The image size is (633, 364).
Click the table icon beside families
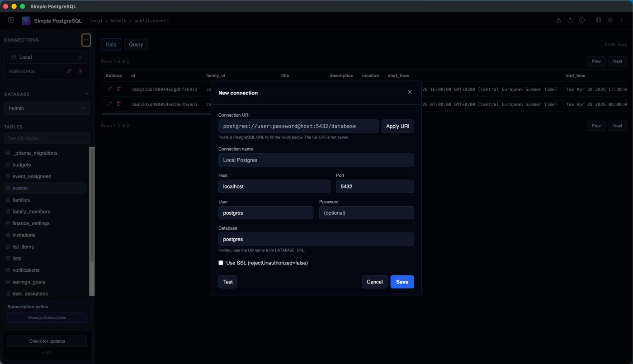click(x=8, y=200)
